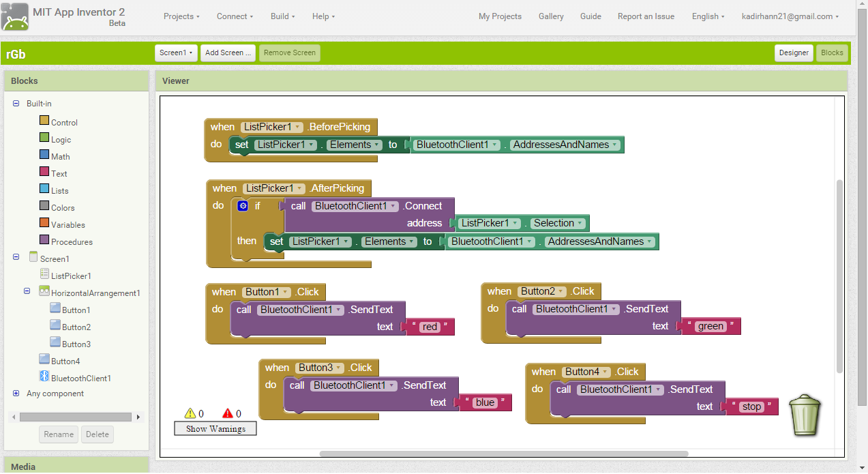Open the Logic blocks drawer swatch
Image resolution: width=868 pixels, height=474 pixels.
[44, 138]
